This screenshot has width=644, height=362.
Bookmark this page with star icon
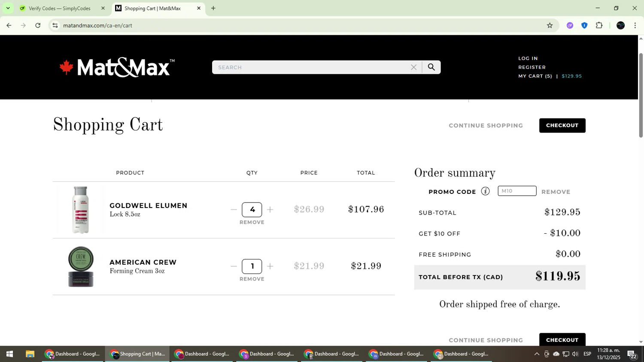tap(550, 25)
